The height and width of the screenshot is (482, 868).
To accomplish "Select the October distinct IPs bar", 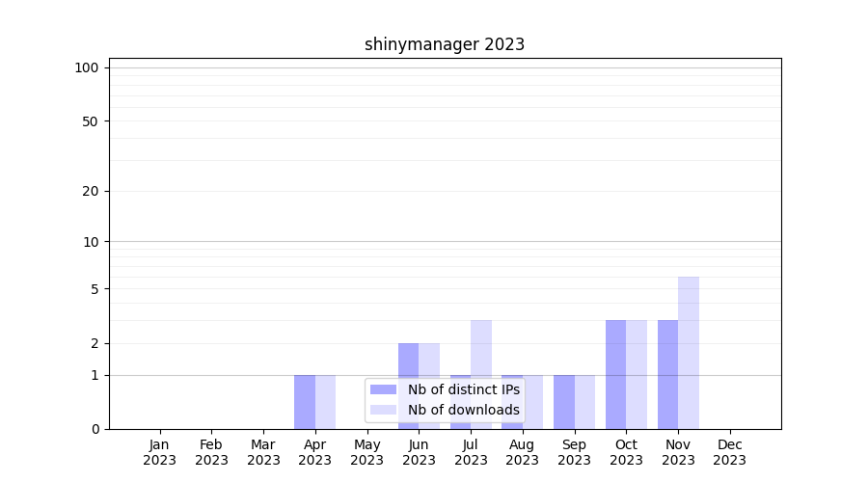I will pyautogui.click(x=615, y=374).
